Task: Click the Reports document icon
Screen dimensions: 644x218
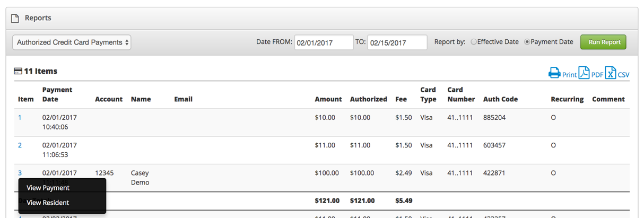Action: pyautogui.click(x=15, y=18)
